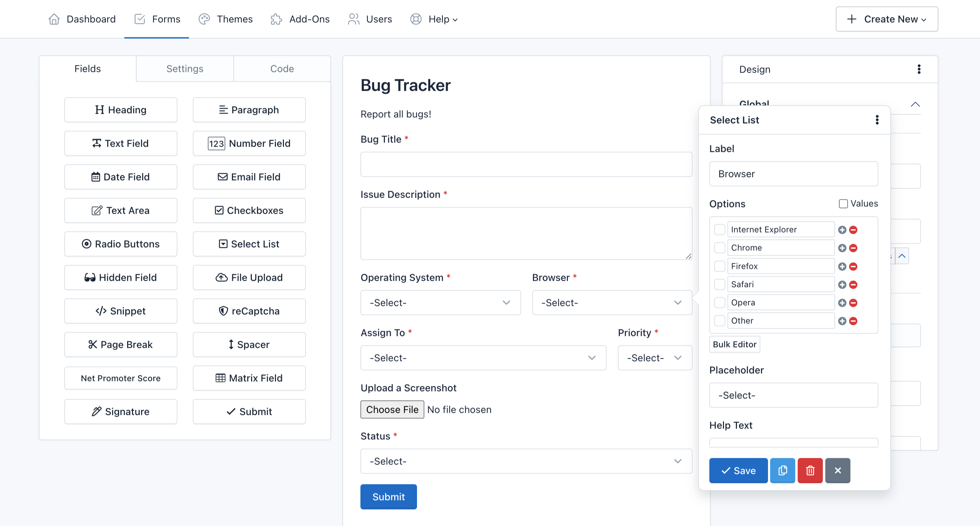Add a Checkboxes field
The height and width of the screenshot is (526, 980).
[249, 210]
